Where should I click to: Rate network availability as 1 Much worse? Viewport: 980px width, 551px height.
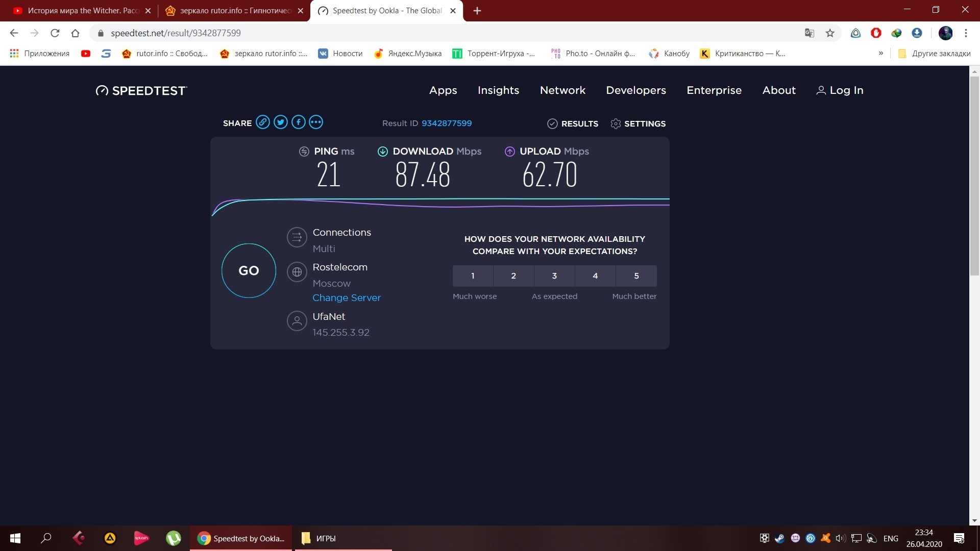473,276
